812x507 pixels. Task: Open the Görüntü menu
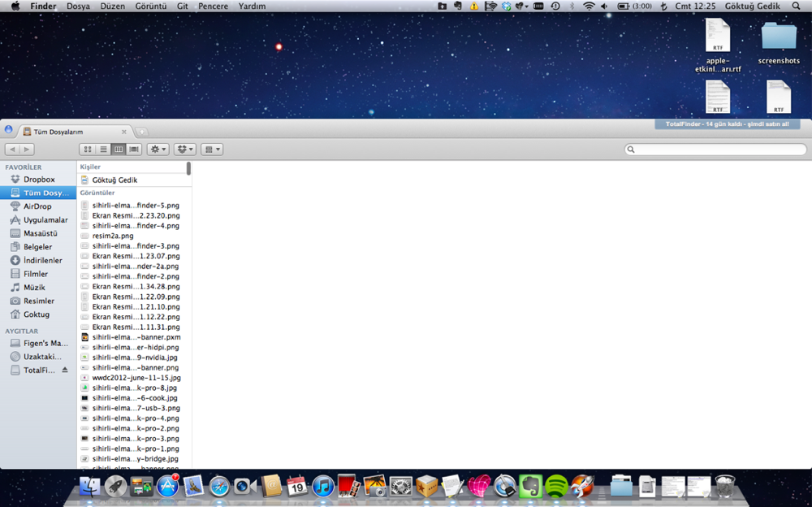[x=150, y=6]
